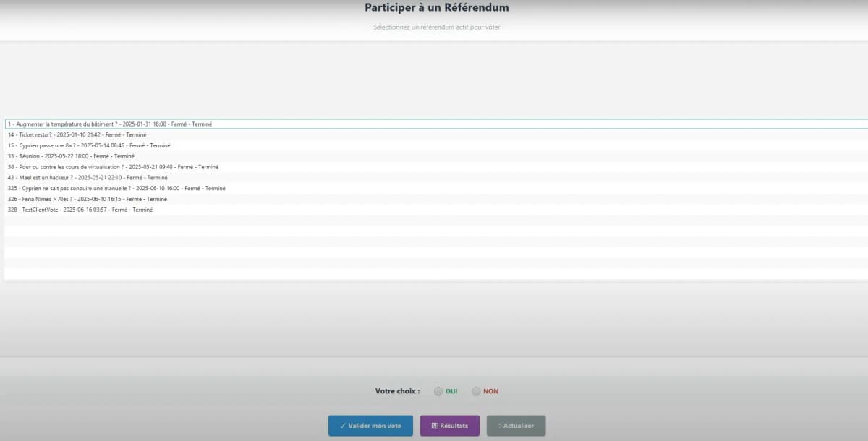Click the OUI choice label
Viewport: 868px width, 441px height.
(450, 390)
